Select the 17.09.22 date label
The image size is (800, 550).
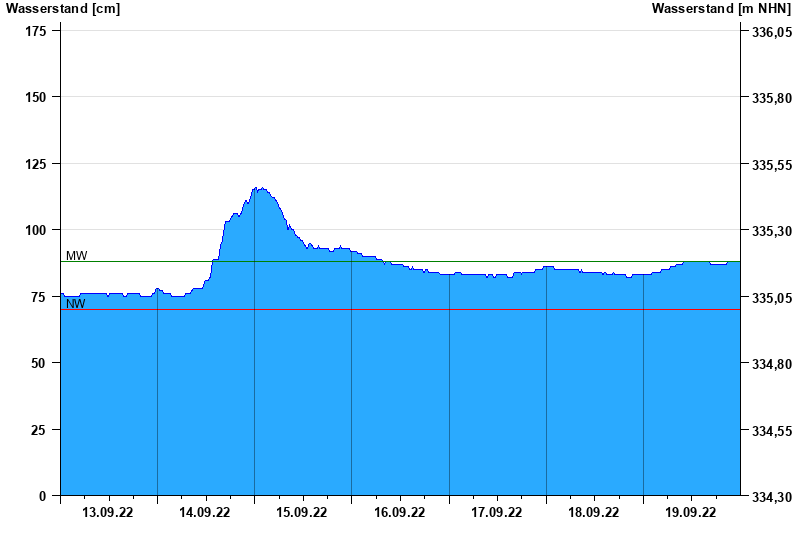pyautogui.click(x=497, y=513)
